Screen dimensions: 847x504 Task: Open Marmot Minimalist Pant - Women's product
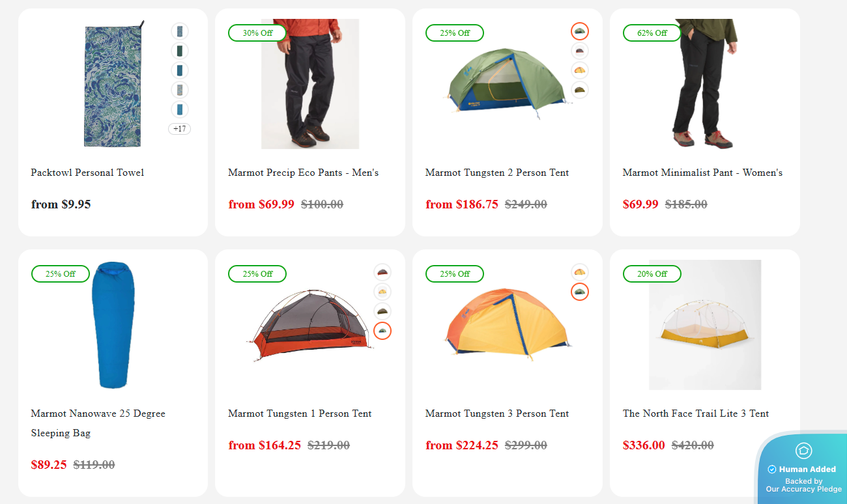702,173
